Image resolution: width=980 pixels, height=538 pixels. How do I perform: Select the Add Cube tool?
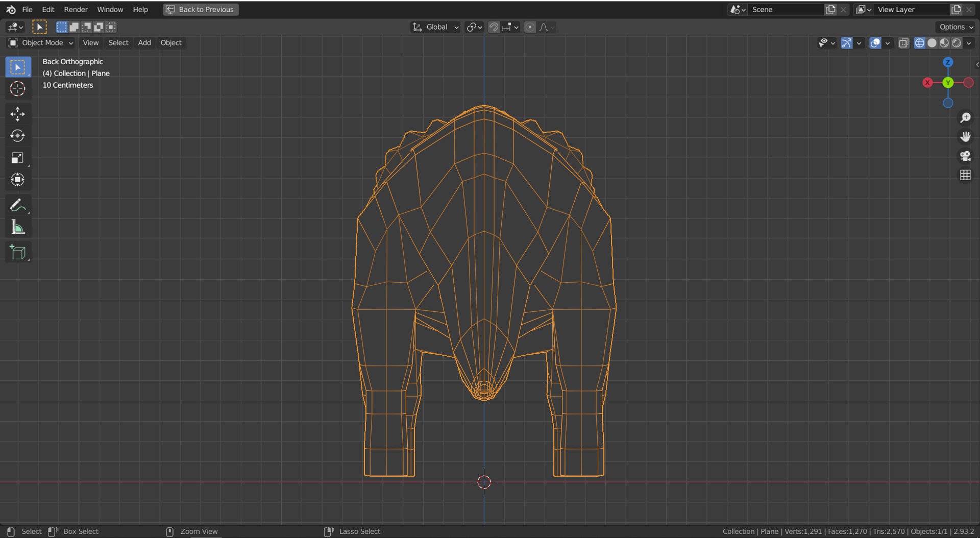tap(18, 252)
